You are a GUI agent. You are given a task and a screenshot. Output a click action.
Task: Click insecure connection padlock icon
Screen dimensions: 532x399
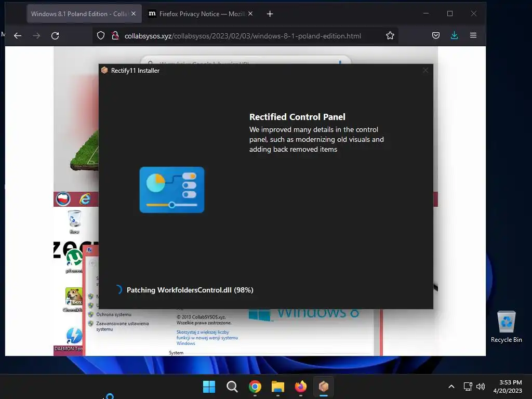pyautogui.click(x=115, y=36)
